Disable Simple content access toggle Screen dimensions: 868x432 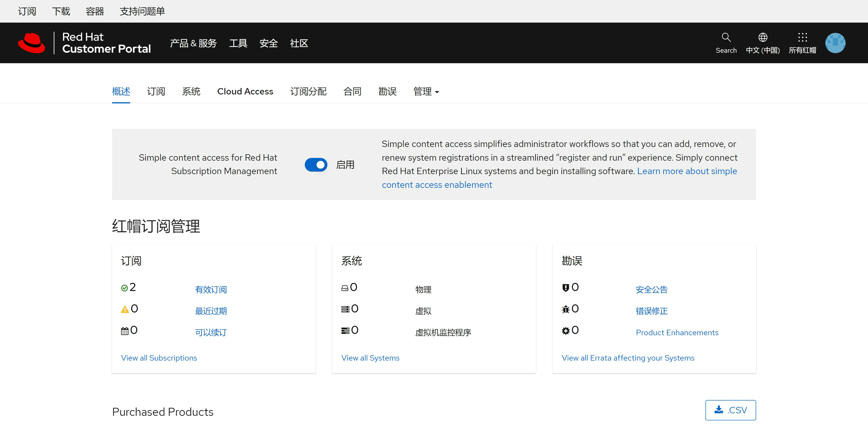[x=316, y=165]
